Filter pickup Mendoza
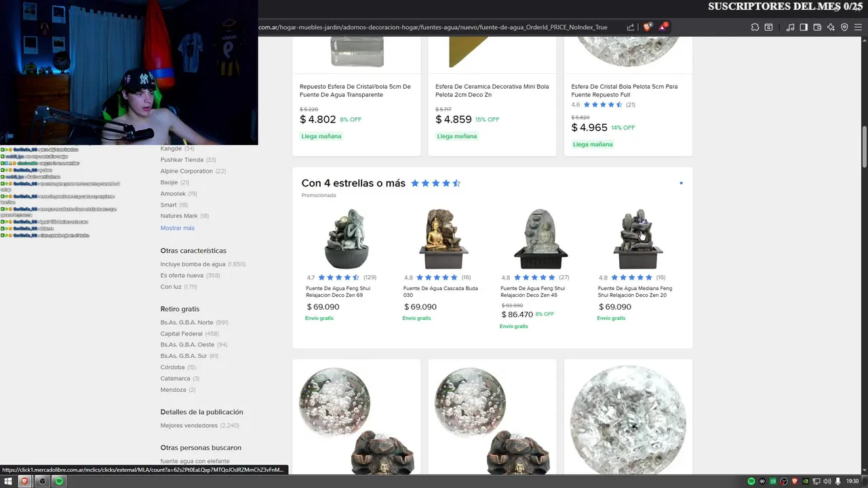The image size is (868, 488). pos(178,390)
